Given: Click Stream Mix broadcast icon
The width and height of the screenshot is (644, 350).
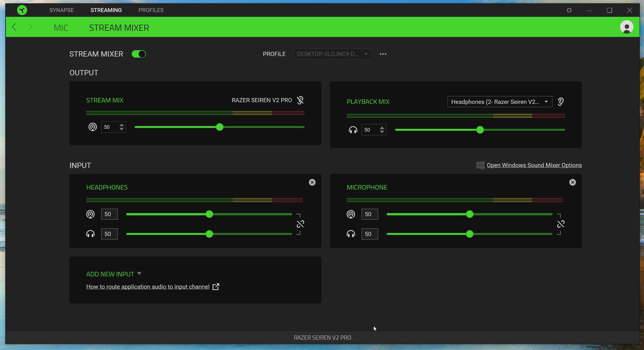Looking at the screenshot, I should 93,127.
